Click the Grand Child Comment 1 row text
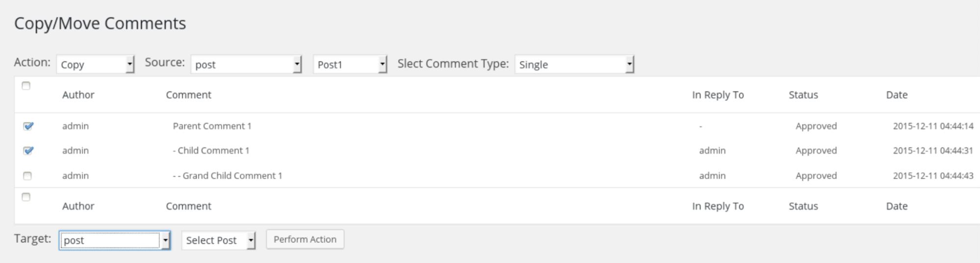 (x=227, y=176)
